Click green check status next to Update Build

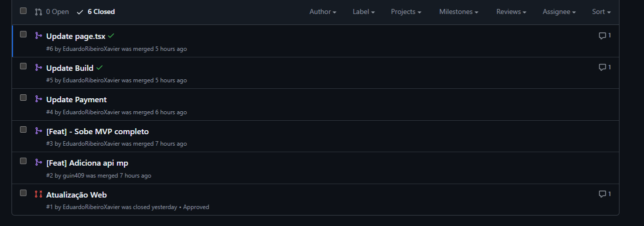[100, 67]
